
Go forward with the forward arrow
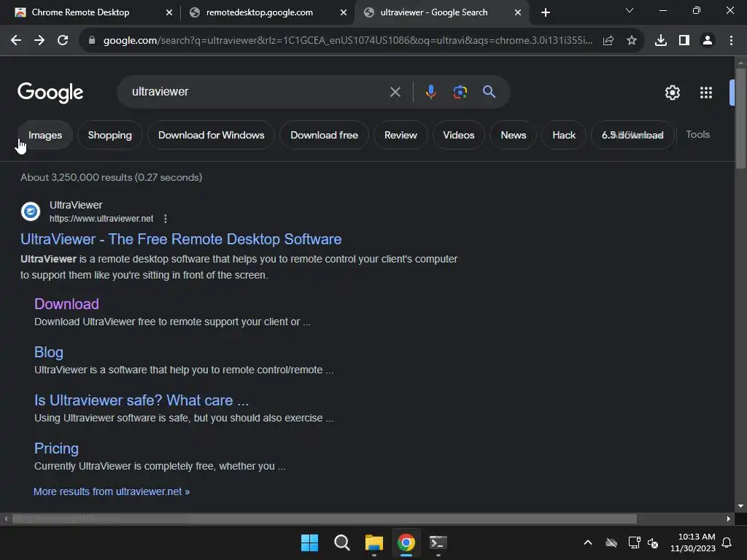(39, 41)
